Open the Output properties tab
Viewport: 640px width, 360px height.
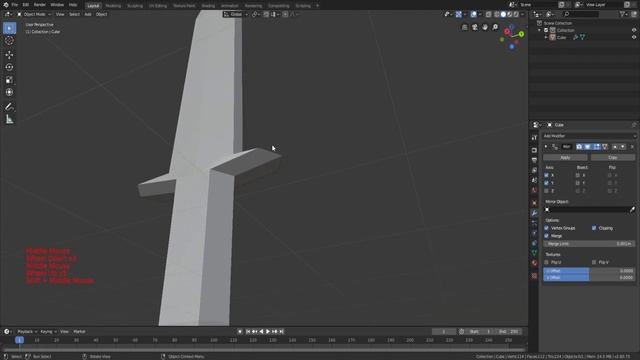pyautogui.click(x=534, y=160)
